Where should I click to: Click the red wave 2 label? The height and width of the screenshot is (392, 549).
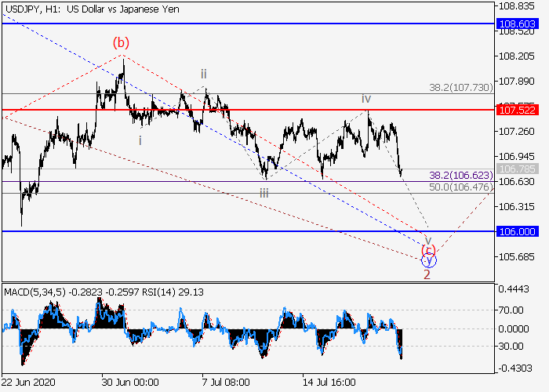coord(427,274)
